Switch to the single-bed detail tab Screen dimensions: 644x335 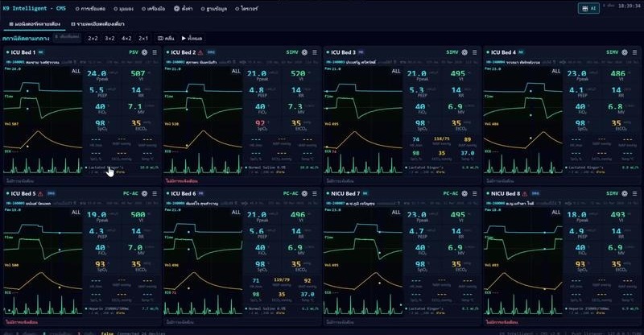tap(98, 24)
